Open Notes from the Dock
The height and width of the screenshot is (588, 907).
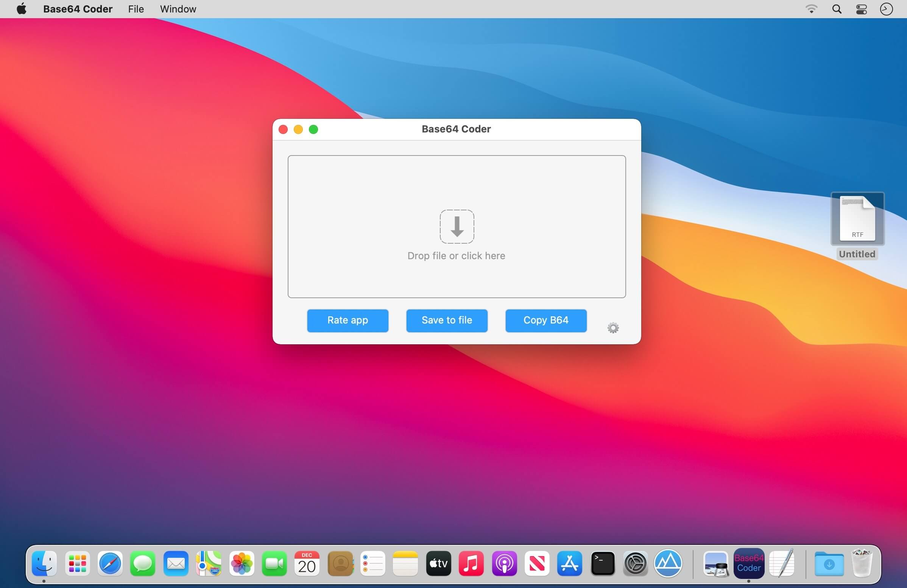point(405,563)
